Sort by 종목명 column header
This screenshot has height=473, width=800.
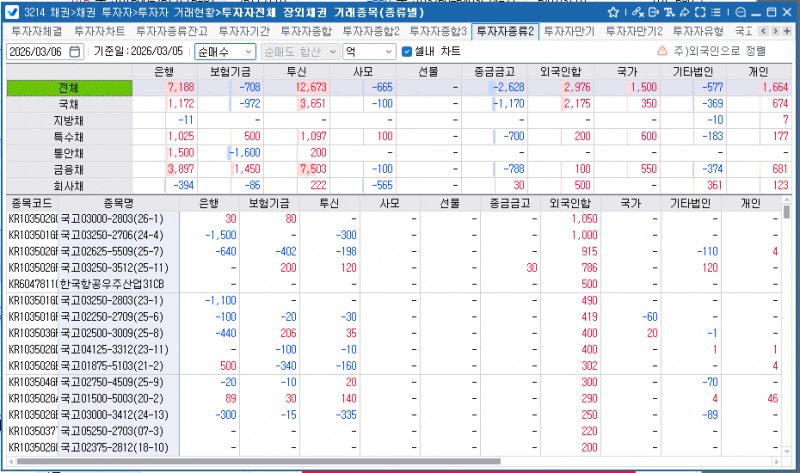(118, 203)
